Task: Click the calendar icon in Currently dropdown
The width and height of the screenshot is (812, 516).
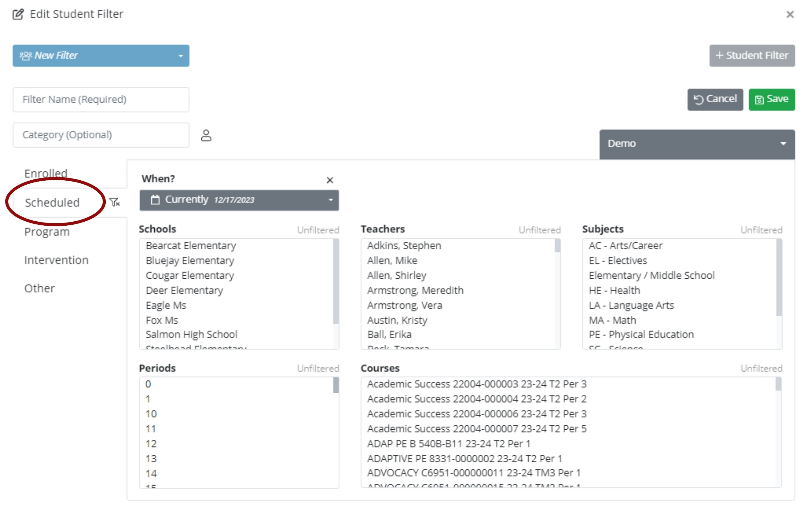Action: point(155,200)
